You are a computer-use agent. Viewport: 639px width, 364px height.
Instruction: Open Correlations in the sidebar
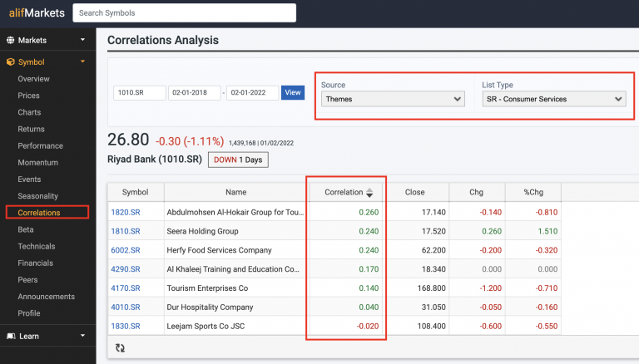39,213
